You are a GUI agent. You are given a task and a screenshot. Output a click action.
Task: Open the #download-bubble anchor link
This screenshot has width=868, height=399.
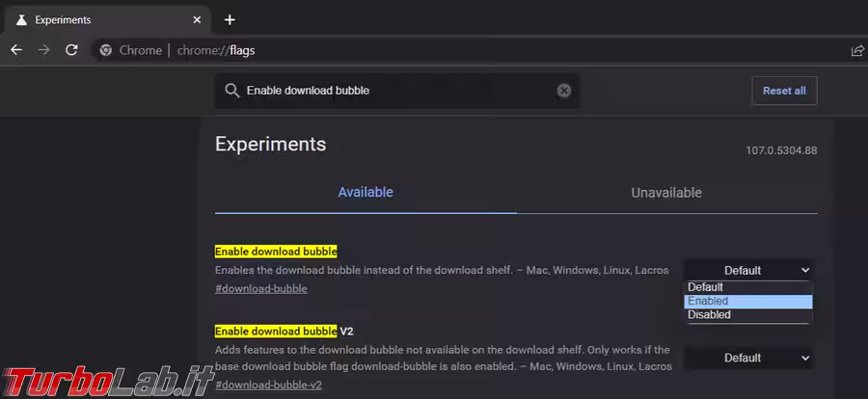coord(261,289)
